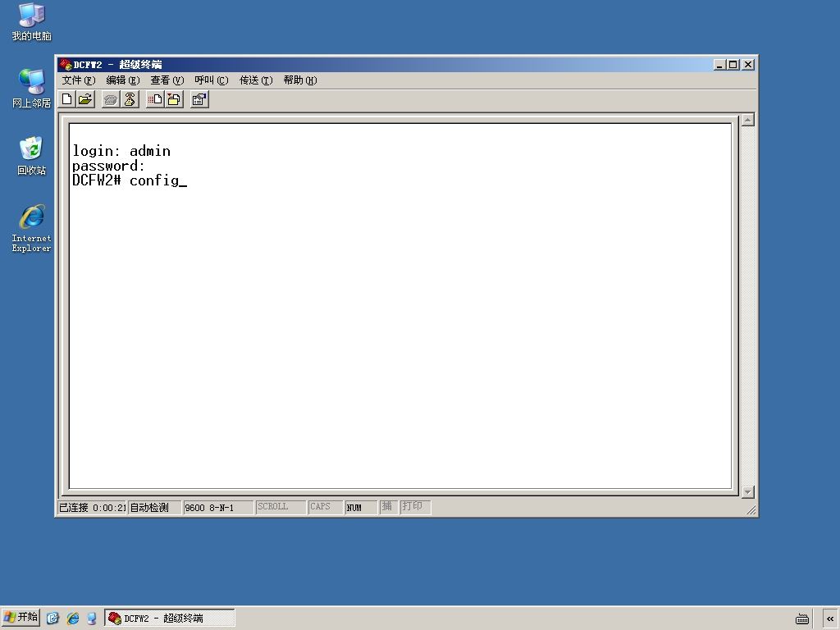Image resolution: width=840 pixels, height=630 pixels.
Task: Click the password: line in terminal
Action: (x=109, y=166)
